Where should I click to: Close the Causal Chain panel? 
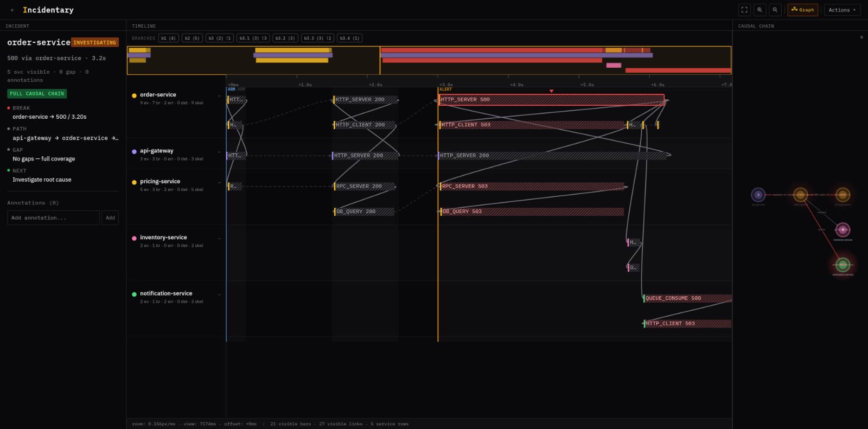pyautogui.click(x=861, y=37)
